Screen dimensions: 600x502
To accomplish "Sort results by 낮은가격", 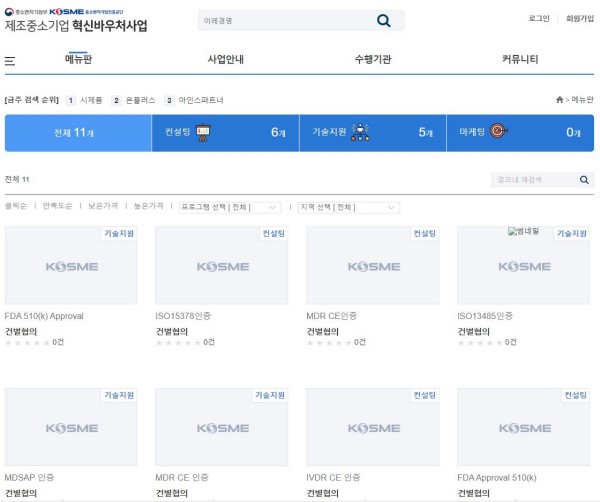I will (103, 206).
